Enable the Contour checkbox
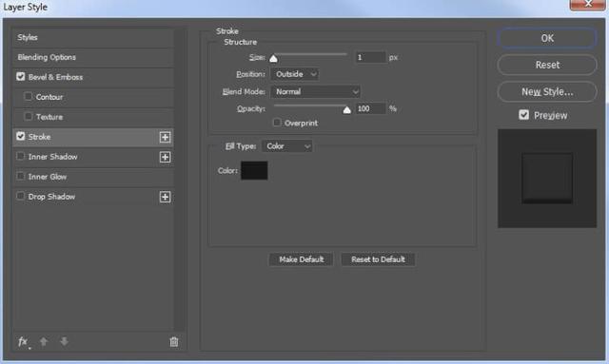The height and width of the screenshot is (364, 609). (28, 96)
